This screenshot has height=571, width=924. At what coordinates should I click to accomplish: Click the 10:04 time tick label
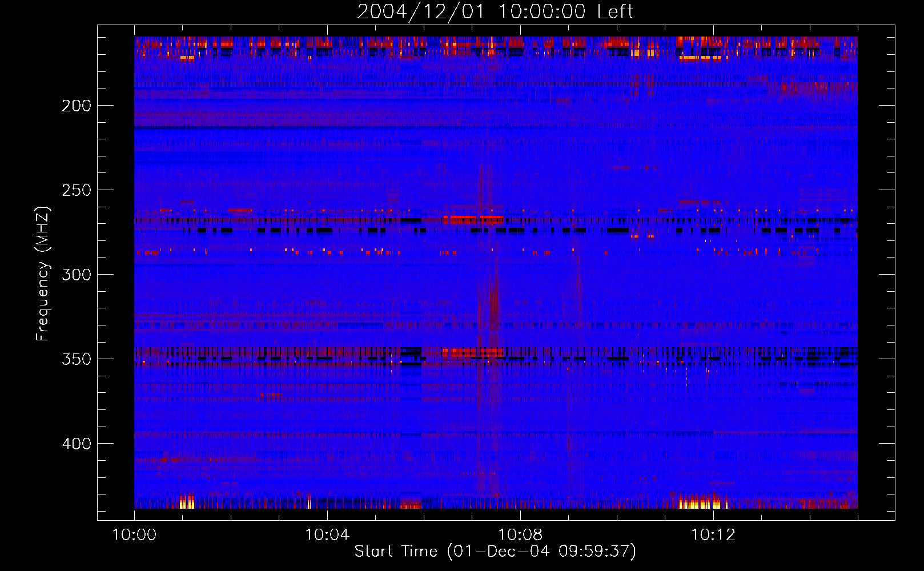[x=327, y=535]
